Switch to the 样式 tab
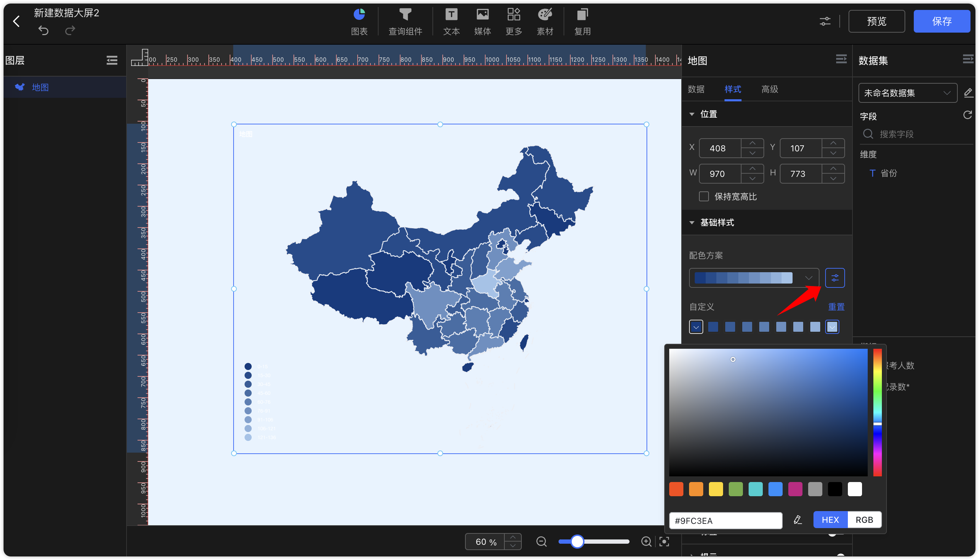 733,89
